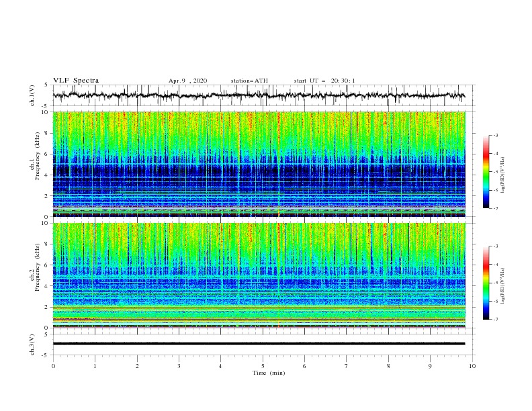Click the "6" kHz tick on ch.2 spectrogram axis
Screen dimensions: 532x411
click(x=47, y=265)
